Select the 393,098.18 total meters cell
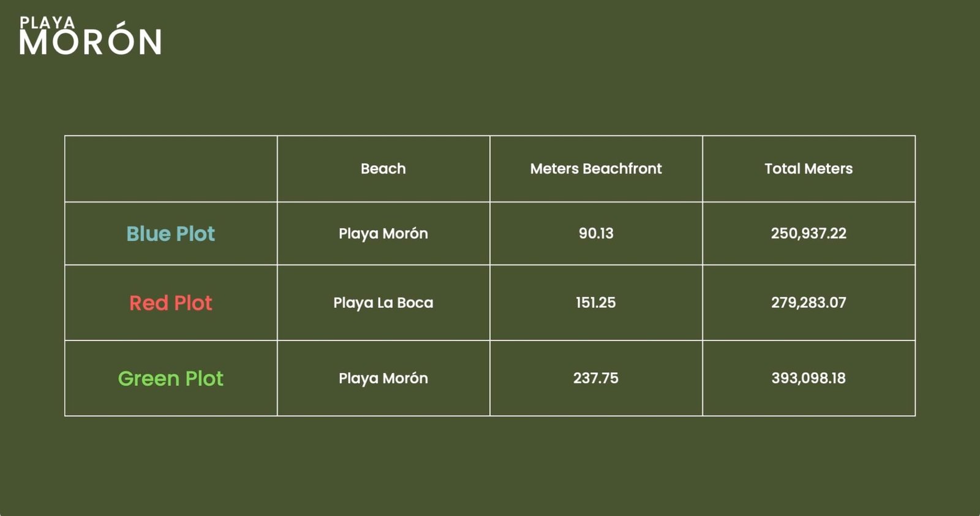This screenshot has width=980, height=516. click(x=808, y=378)
